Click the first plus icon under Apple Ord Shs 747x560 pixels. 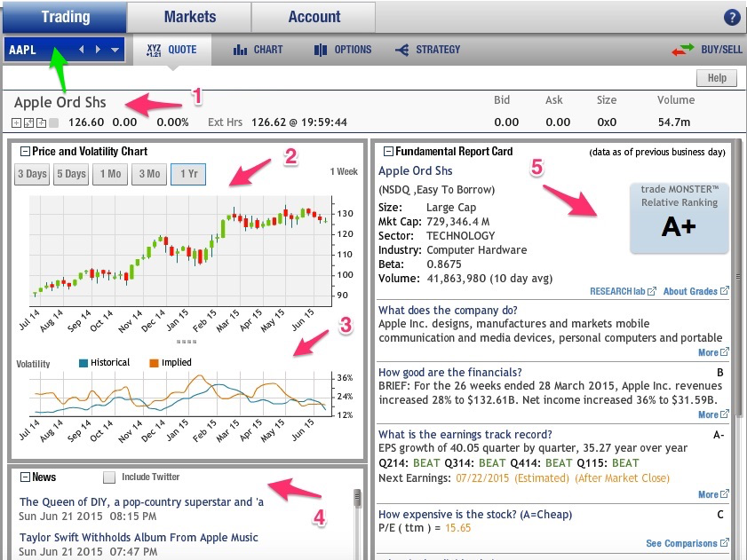(16, 122)
